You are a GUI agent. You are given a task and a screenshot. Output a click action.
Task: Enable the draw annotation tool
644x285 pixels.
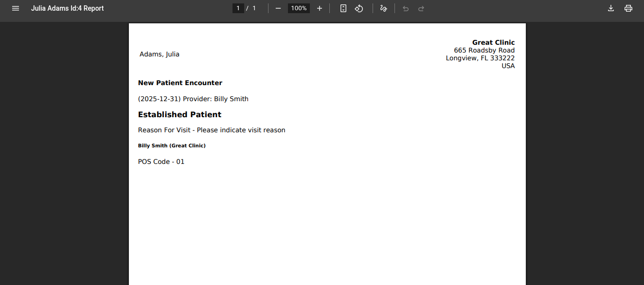(x=383, y=8)
